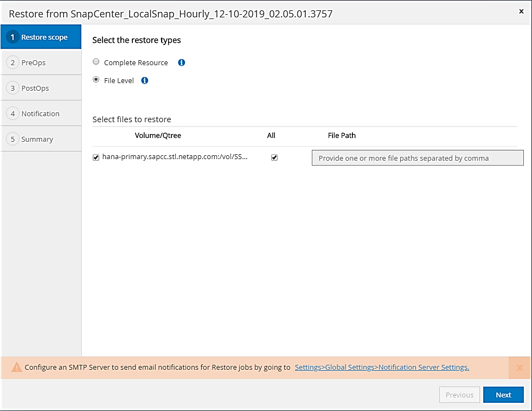Click the hana-primary volume path label
Viewport: 532px width, 411px height.
[175, 157]
